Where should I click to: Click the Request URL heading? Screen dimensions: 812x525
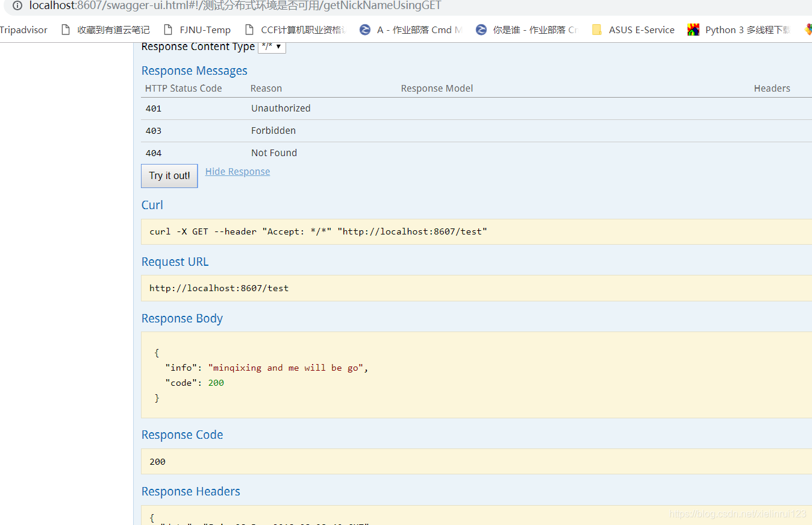175,262
